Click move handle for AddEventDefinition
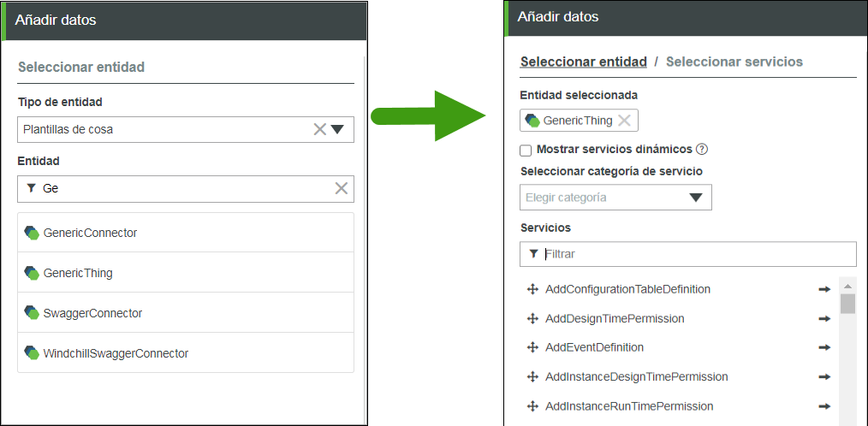The image size is (868, 426). point(532,347)
